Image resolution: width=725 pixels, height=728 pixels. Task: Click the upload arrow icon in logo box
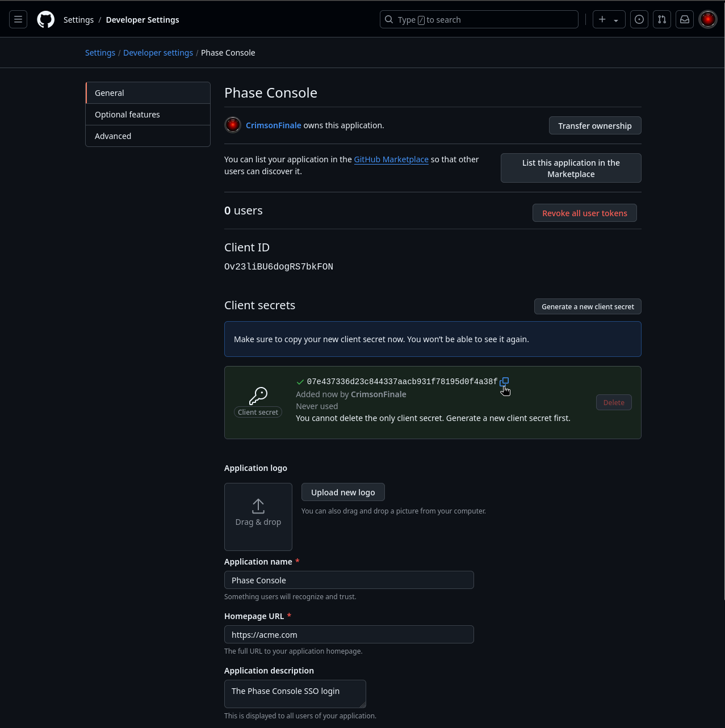(x=258, y=506)
